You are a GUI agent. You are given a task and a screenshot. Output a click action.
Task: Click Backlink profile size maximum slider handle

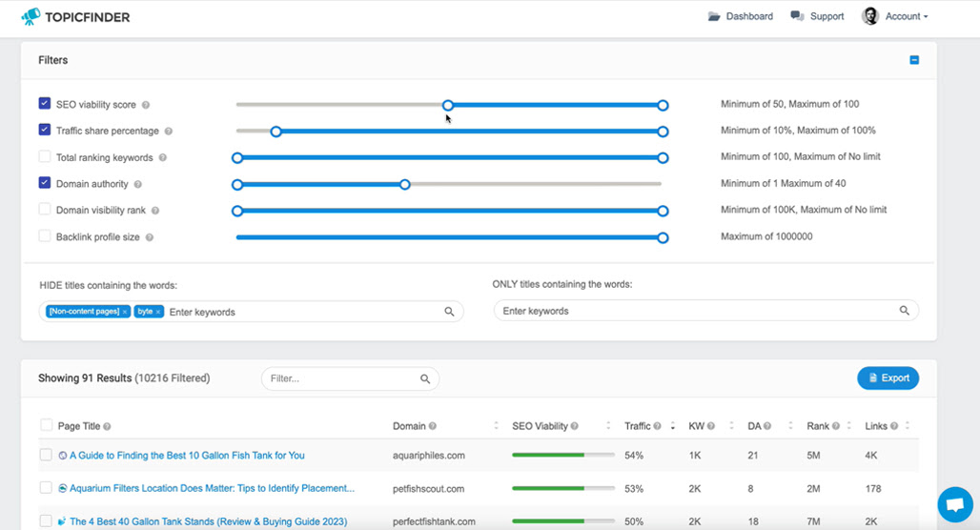[x=664, y=237]
